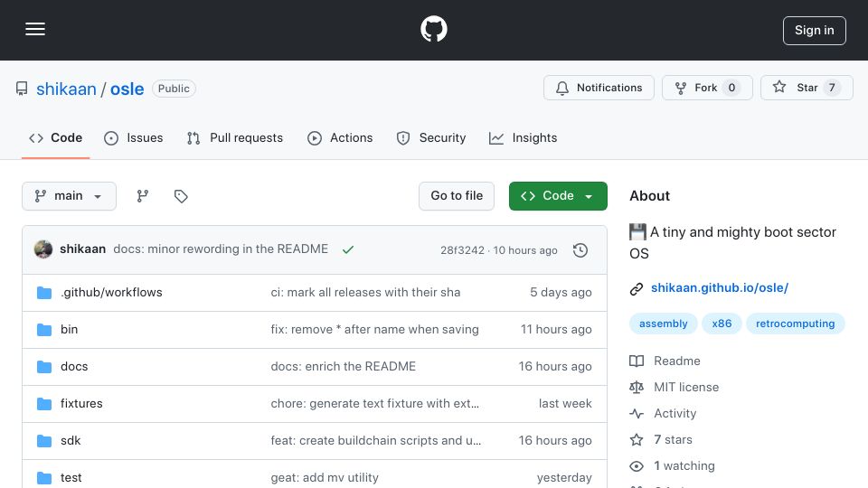
Task: Open the hamburger navigation menu
Action: [x=35, y=29]
